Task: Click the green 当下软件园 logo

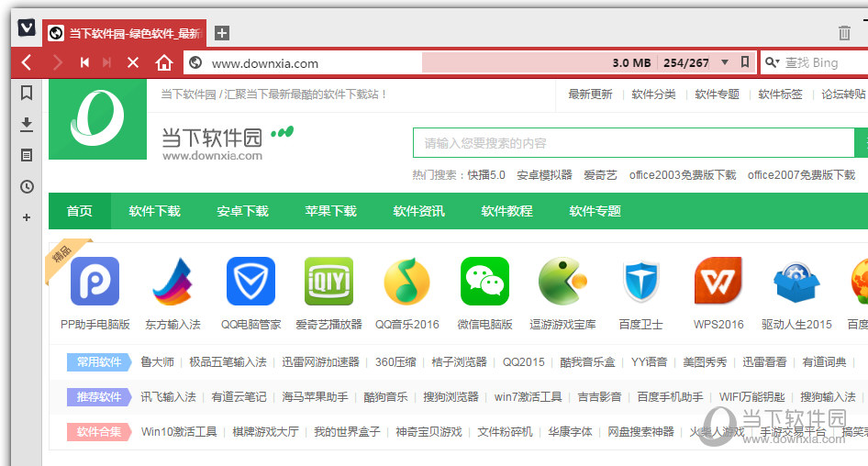Action: point(97,119)
